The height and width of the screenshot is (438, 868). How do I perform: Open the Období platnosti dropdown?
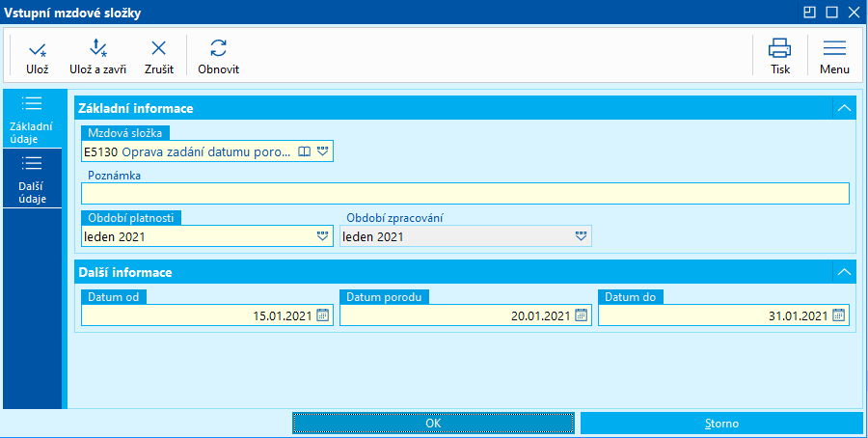323,236
